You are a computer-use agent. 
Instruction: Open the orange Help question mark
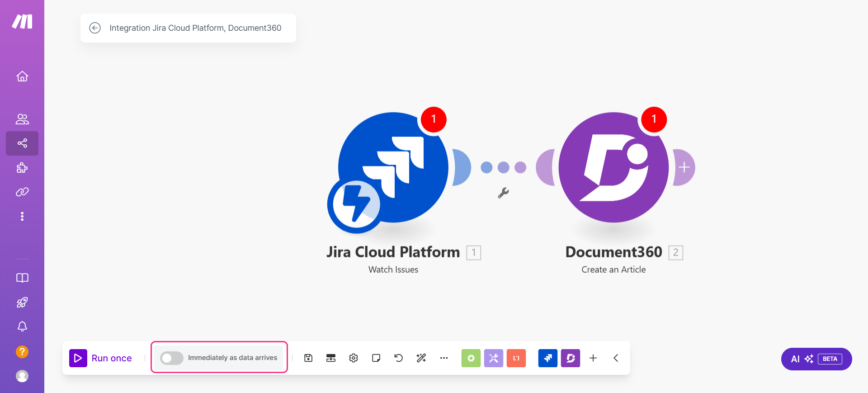click(x=22, y=351)
